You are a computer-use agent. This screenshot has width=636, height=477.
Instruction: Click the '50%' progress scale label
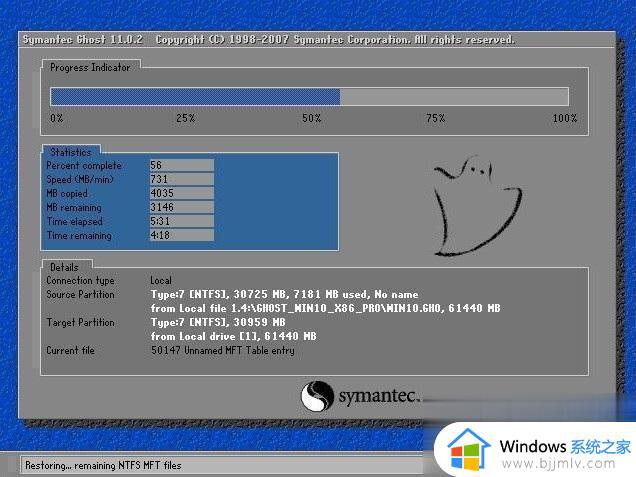(x=312, y=118)
